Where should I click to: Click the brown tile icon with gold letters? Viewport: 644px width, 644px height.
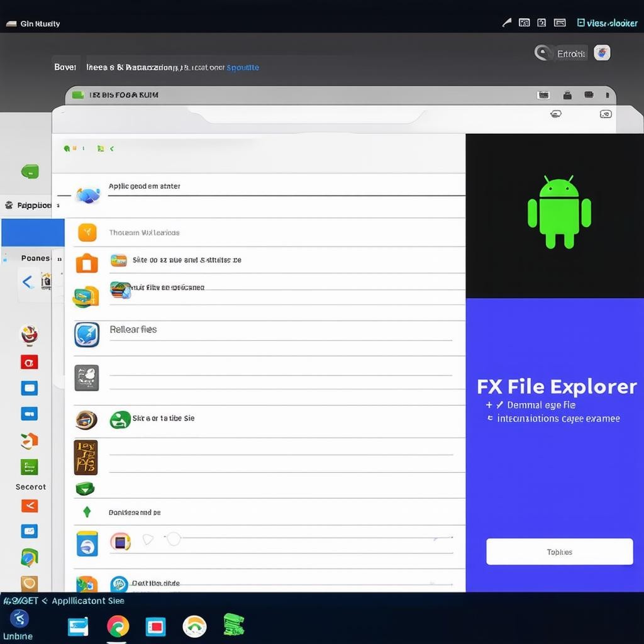86,457
